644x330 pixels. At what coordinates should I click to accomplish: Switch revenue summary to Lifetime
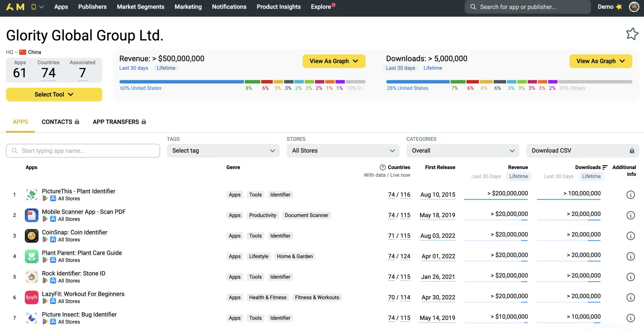click(166, 68)
